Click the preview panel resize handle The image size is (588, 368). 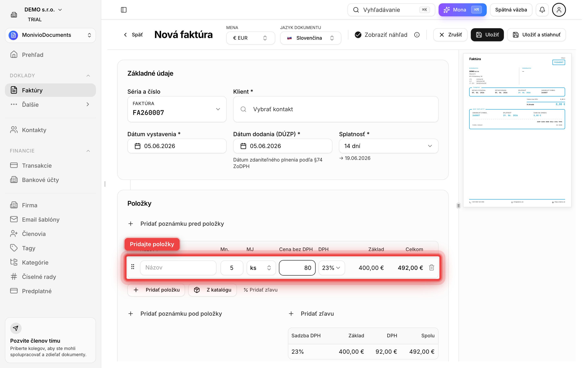coord(459,206)
